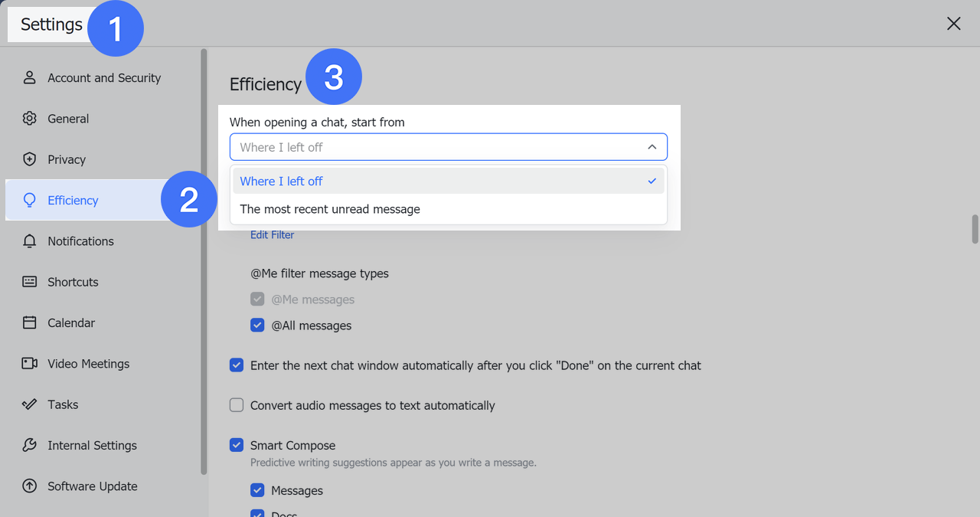Click the General gear icon
The image size is (980, 517).
[x=30, y=119]
